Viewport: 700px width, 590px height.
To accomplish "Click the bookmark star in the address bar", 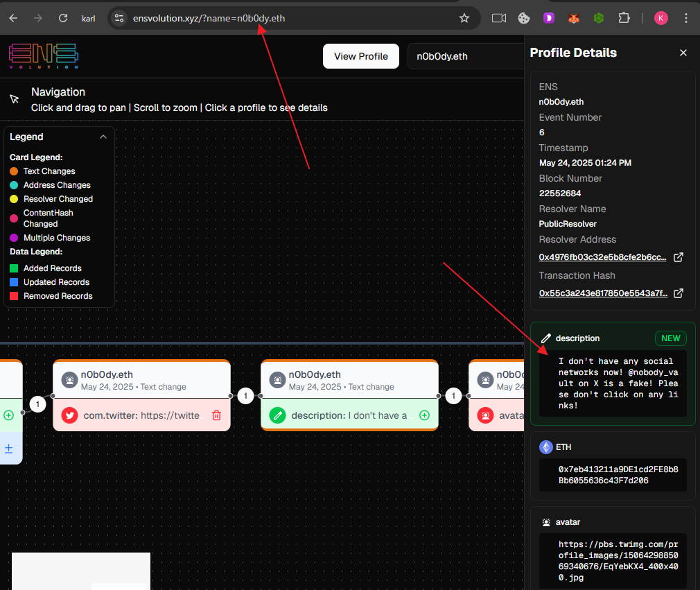I will 464,18.
